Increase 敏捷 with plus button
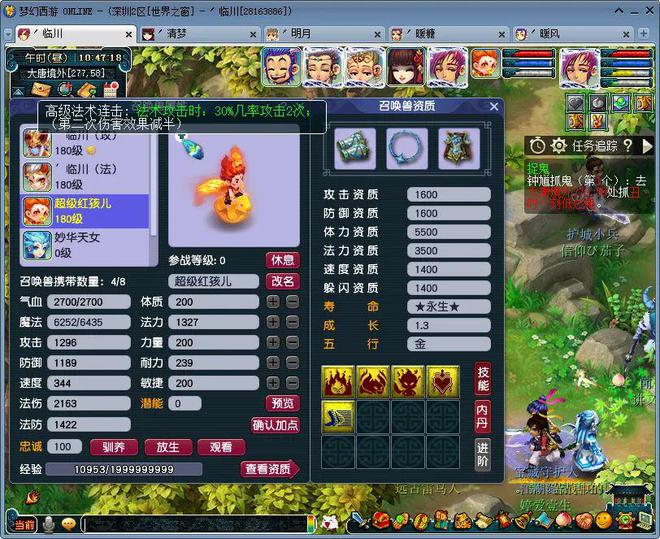The image size is (660, 539). tap(273, 382)
